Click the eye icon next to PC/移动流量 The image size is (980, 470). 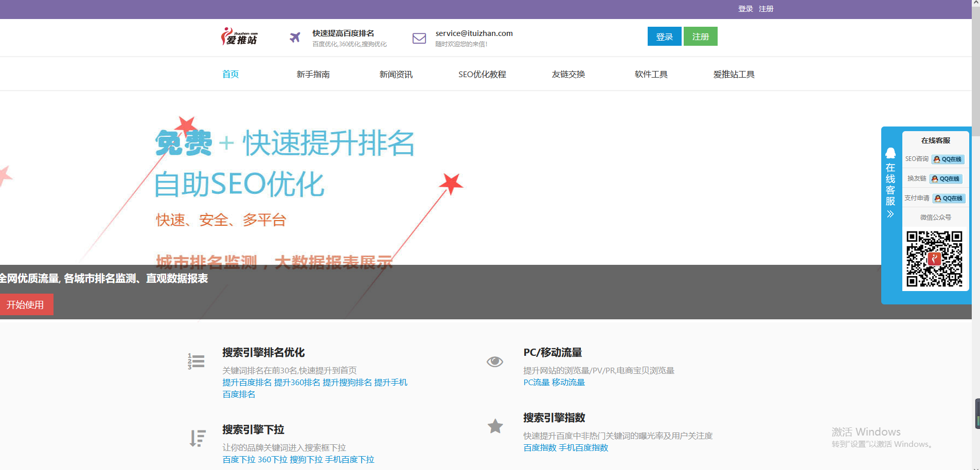point(495,361)
